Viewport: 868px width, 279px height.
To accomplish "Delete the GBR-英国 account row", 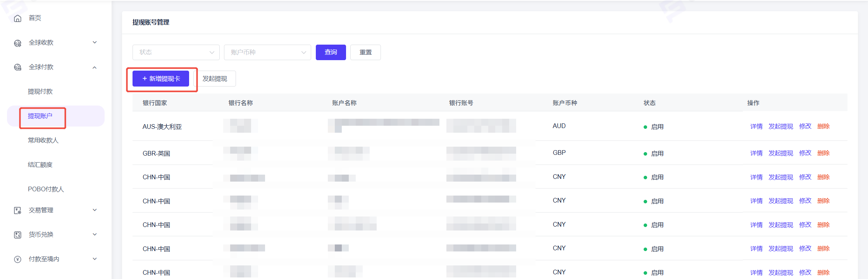I will 823,153.
